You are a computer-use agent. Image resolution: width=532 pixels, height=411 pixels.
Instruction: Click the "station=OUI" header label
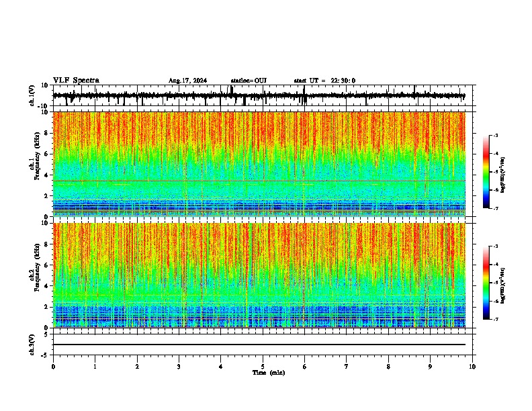[249, 81]
